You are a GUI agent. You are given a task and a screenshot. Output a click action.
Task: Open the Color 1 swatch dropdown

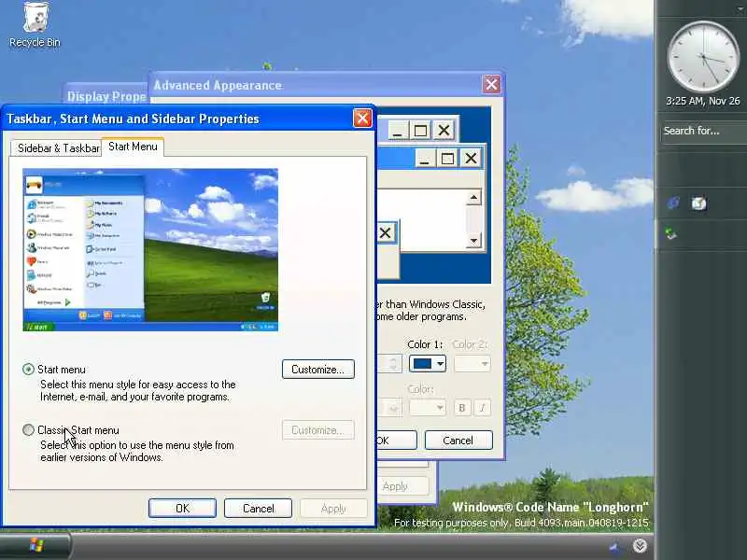pyautogui.click(x=428, y=364)
